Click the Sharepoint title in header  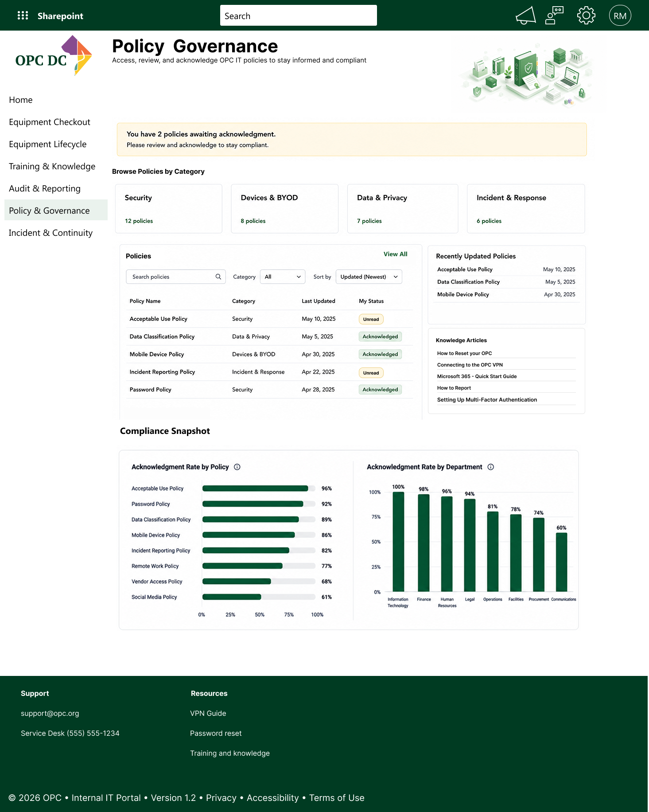60,16
